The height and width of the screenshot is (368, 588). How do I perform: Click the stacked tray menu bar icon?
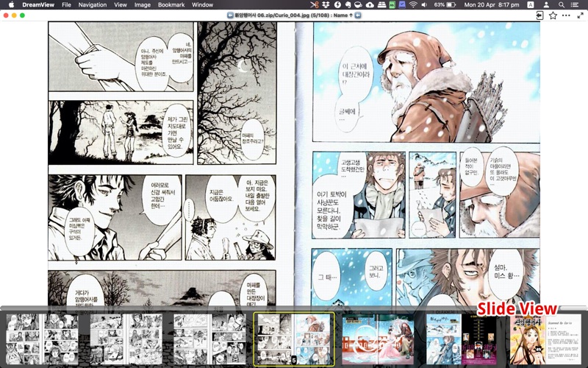click(x=381, y=5)
